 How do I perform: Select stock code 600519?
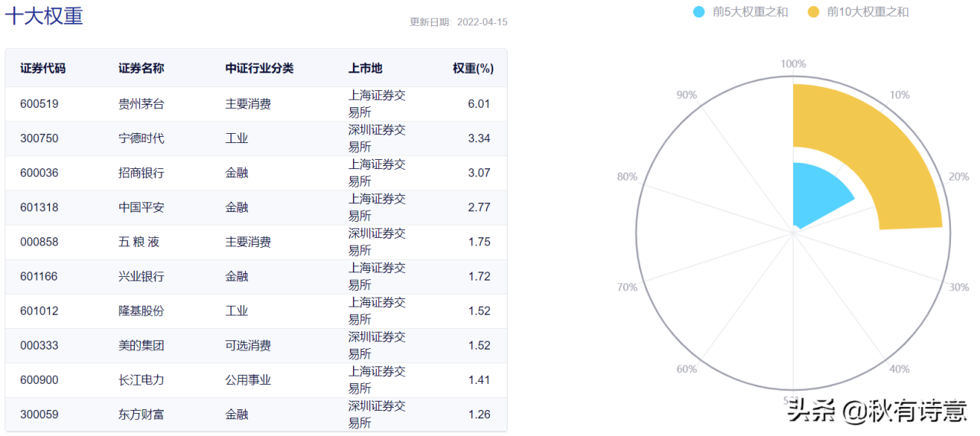pos(39,104)
